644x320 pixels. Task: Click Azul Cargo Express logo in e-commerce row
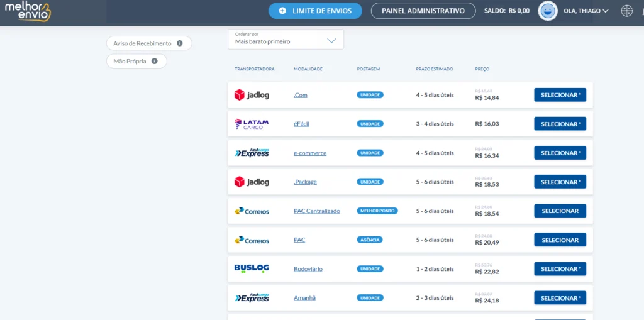point(252,153)
